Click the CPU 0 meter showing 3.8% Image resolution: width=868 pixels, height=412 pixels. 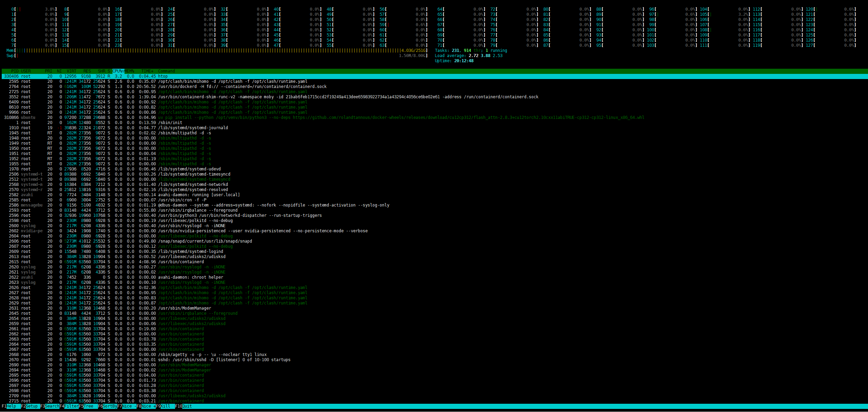tap(34, 9)
